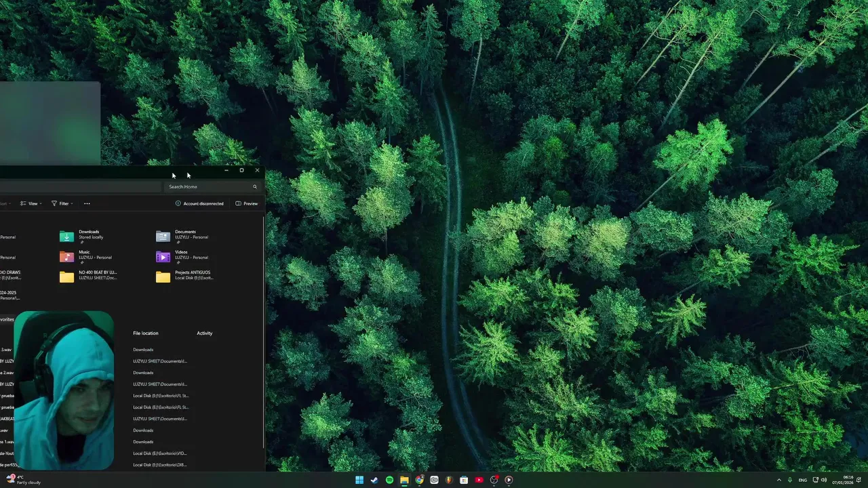868x488 pixels.
Task: Open the YouTube taskbar app
Action: tap(479, 480)
